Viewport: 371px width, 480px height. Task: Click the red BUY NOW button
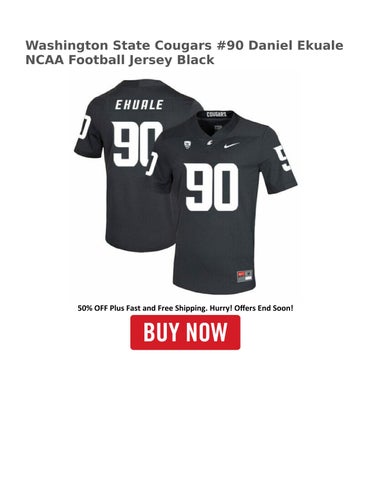(x=185, y=332)
